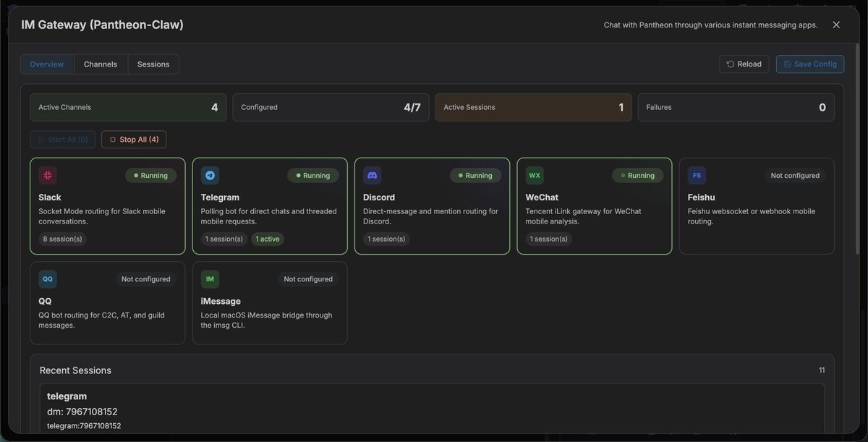
Task: Click Telegram Running status badge
Action: point(313,176)
